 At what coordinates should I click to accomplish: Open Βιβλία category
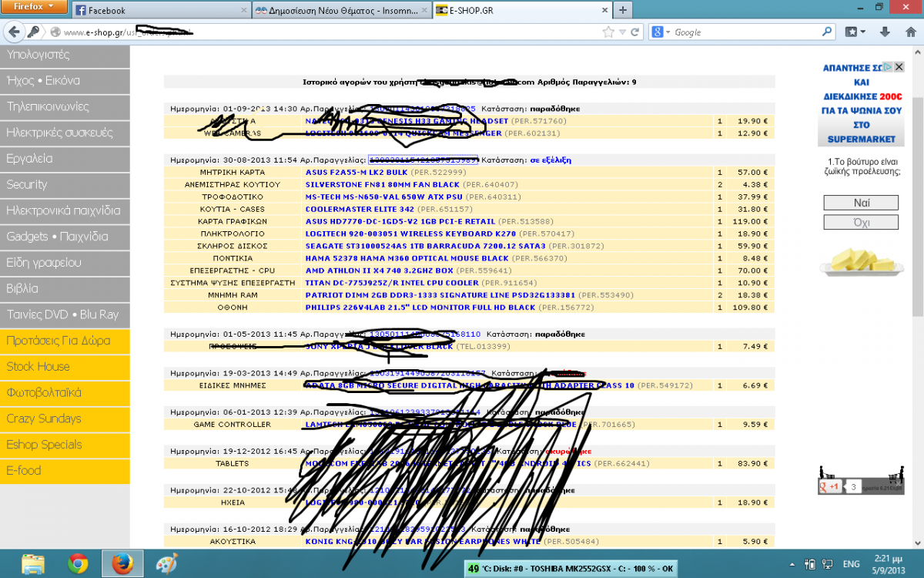65,288
